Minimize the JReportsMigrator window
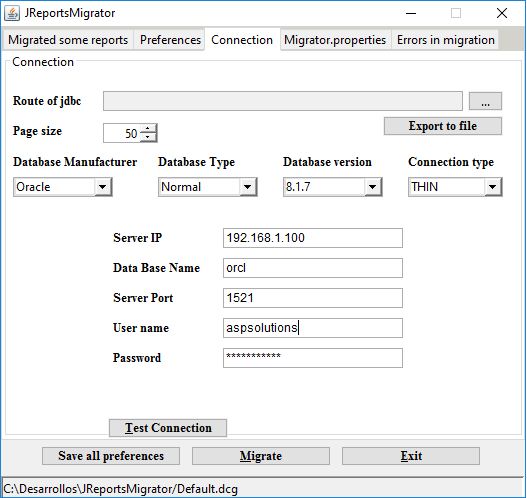Screen dimensions: 527x498 (x=411, y=13)
